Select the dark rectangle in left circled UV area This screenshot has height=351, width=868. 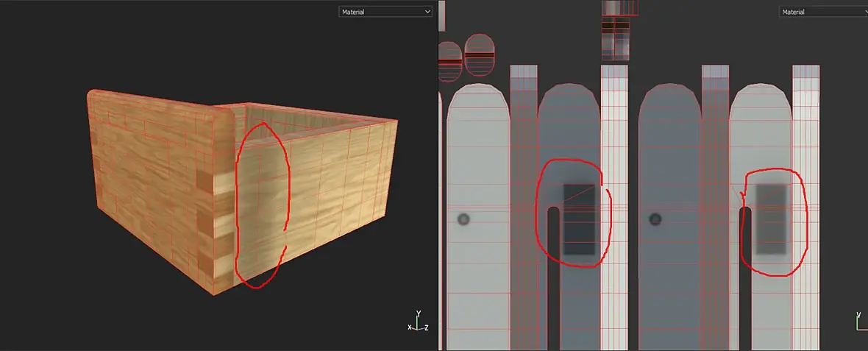coord(579,220)
